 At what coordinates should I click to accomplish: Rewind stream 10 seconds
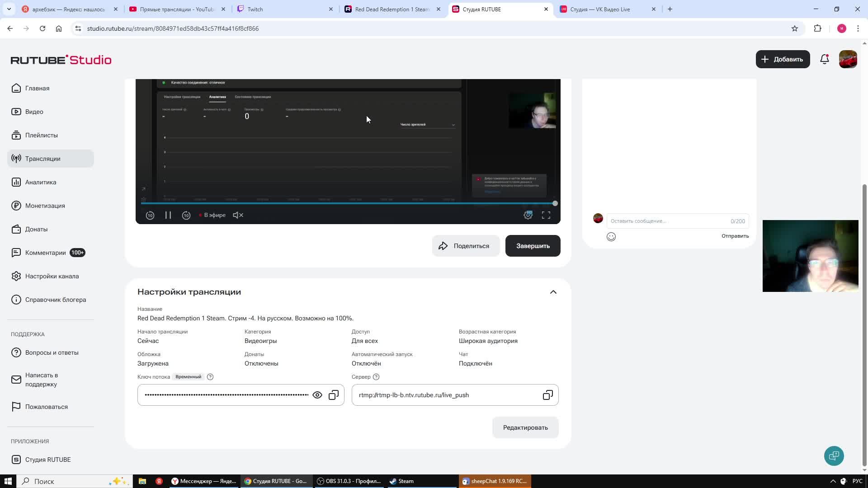pos(150,216)
